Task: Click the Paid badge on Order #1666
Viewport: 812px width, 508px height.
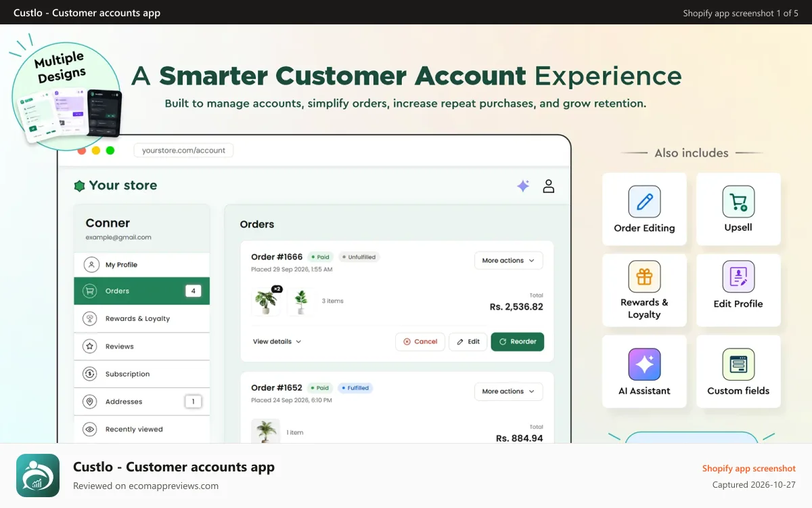Action: (x=321, y=257)
